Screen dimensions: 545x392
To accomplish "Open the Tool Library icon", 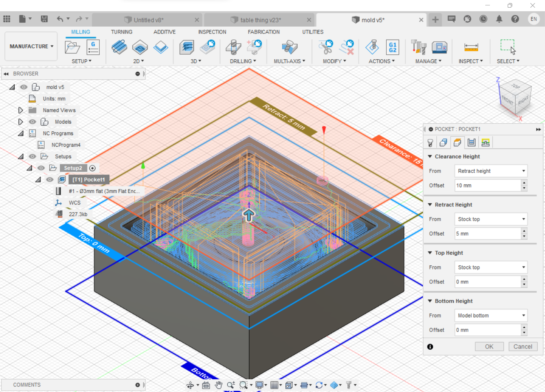I will click(419, 47).
